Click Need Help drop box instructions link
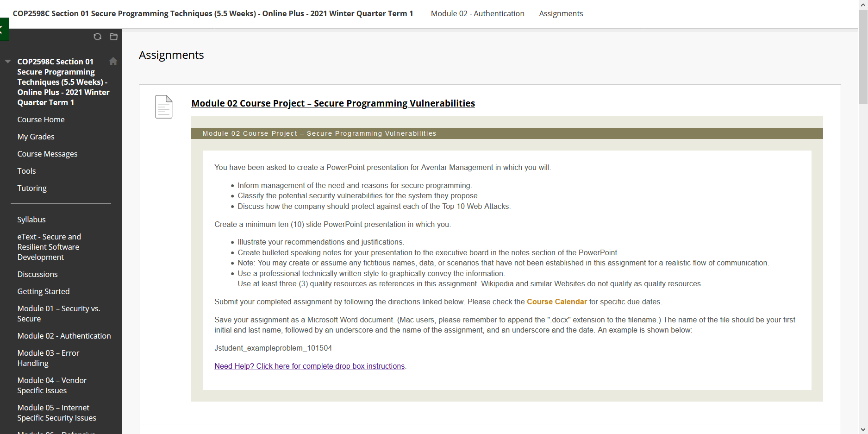Image resolution: width=868 pixels, height=434 pixels. (x=310, y=366)
